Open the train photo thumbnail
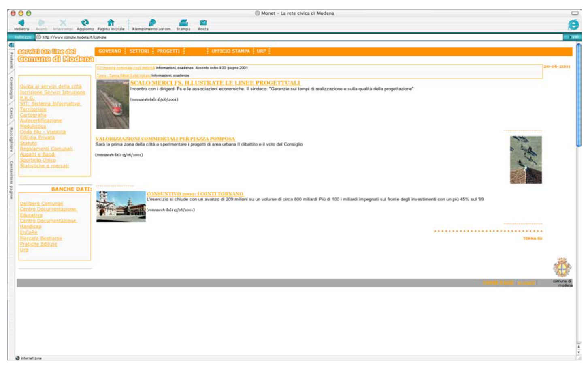Image resolution: width=588 pixels, height=369 pixels. [x=113, y=105]
